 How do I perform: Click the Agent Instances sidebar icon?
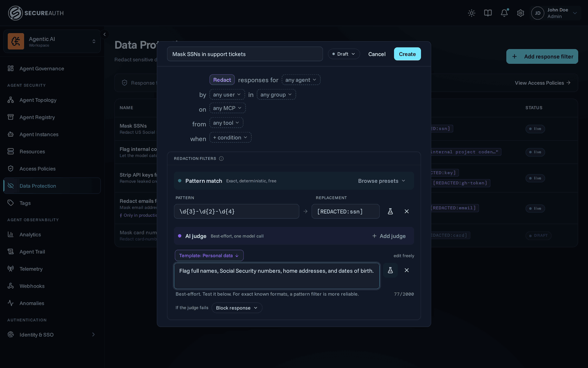click(x=11, y=134)
